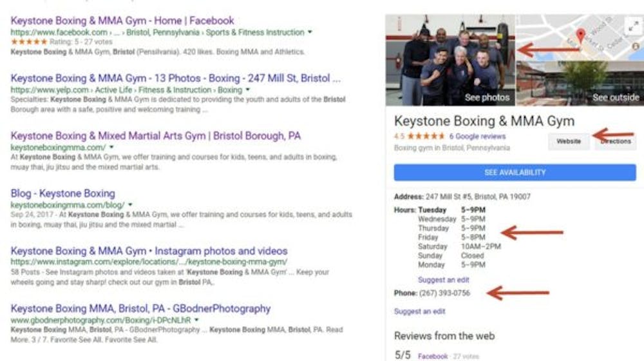Click the yelp.com Active Life breadcrumb URL
The image size is (644, 361).
point(126,90)
